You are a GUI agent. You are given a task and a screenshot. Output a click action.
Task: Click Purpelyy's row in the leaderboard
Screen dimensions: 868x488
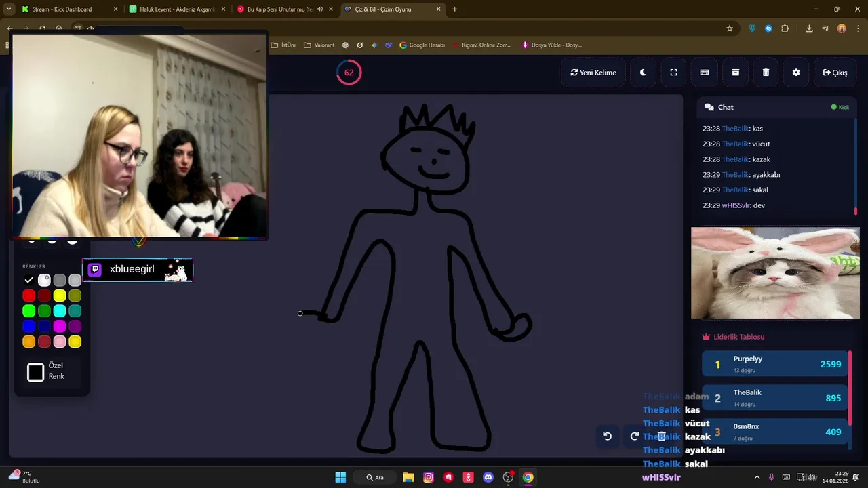pos(775,364)
